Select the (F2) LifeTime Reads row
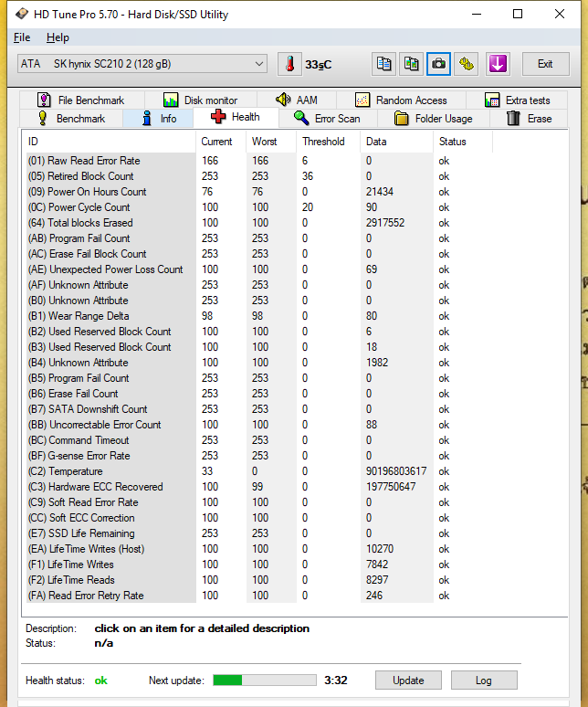 click(259, 580)
